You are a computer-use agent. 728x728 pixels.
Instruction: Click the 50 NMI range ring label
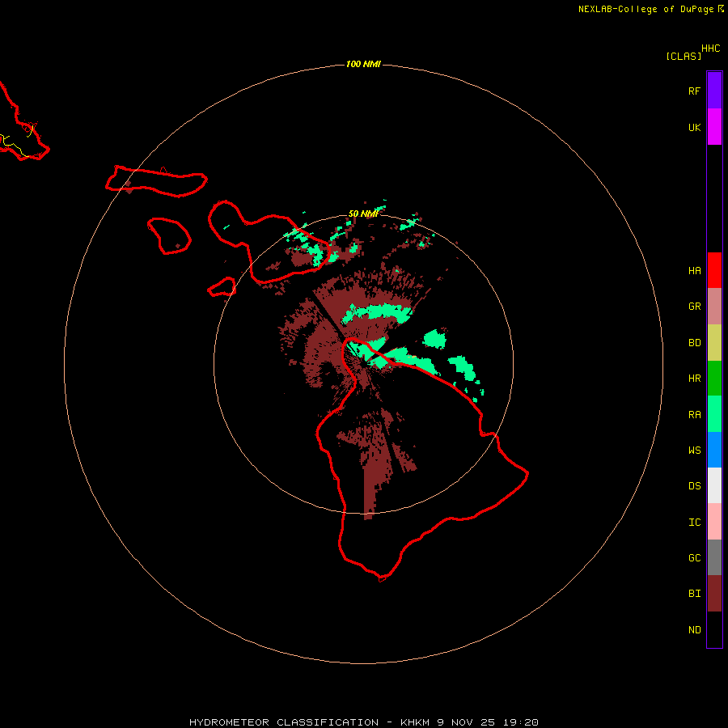click(363, 214)
